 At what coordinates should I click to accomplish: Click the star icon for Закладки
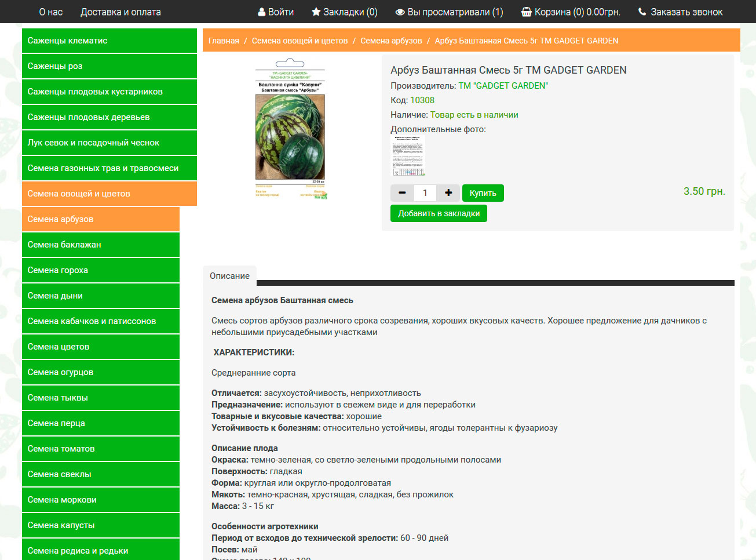click(316, 12)
